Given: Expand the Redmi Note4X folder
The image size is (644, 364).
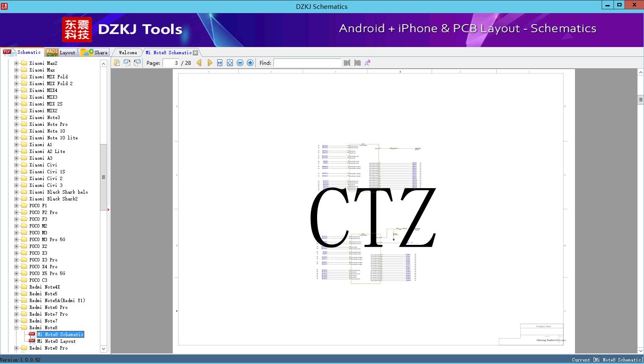Looking at the screenshot, I should click(x=17, y=287).
